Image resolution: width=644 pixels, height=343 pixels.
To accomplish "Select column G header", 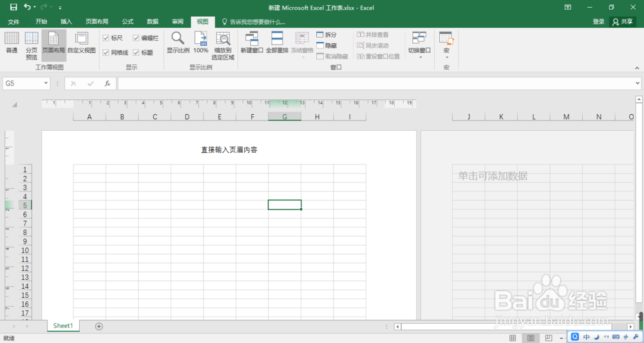I will 285,117.
